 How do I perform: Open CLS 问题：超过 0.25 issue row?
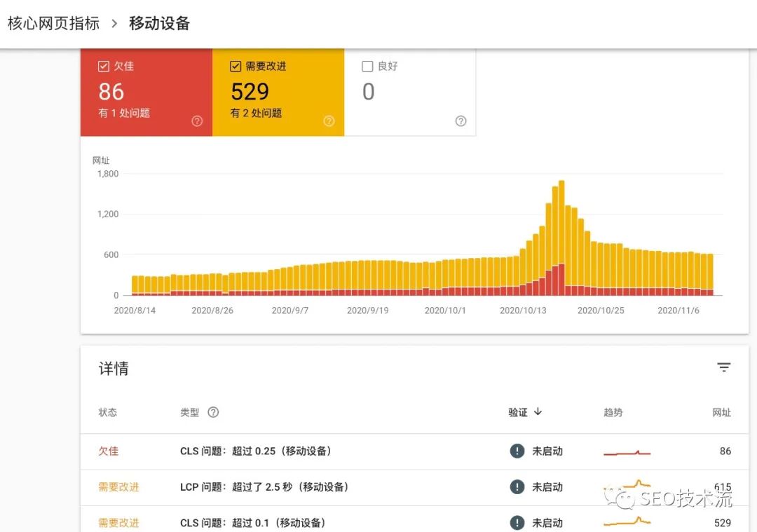pyautogui.click(x=256, y=451)
